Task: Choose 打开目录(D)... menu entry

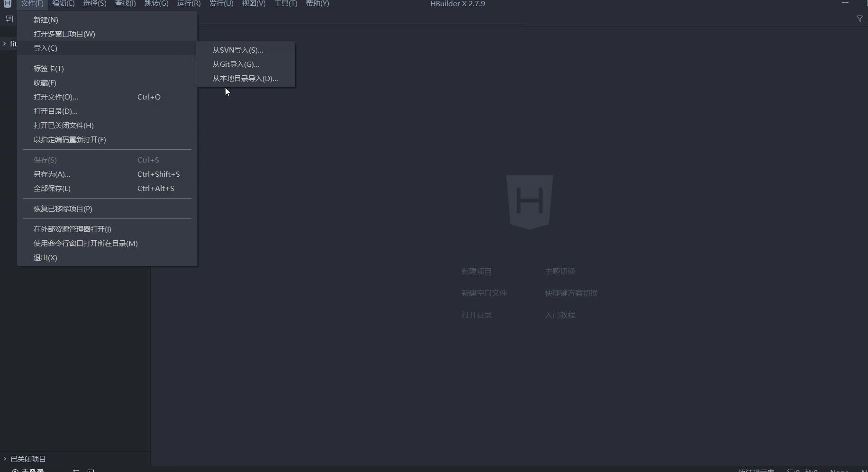Action: tap(107, 111)
